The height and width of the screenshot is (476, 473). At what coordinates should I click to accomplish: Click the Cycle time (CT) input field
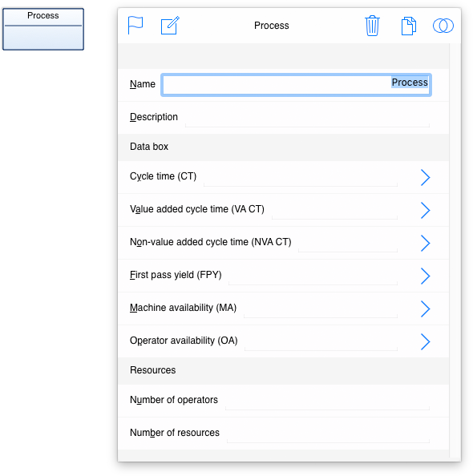[301, 178]
